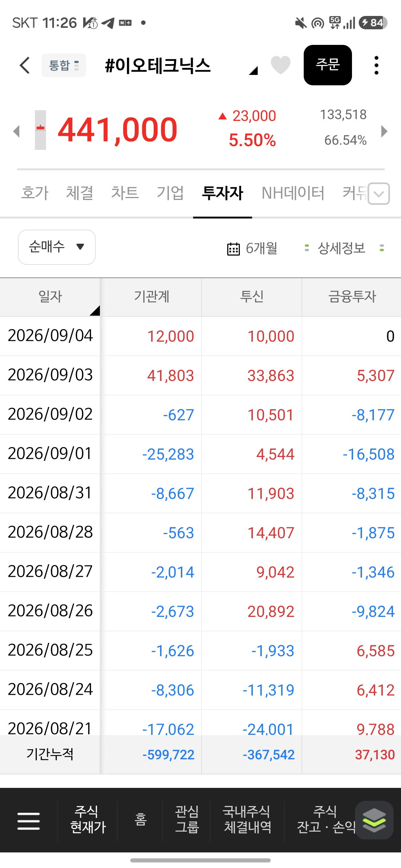Tap the 통합 market selector chip

click(64, 66)
